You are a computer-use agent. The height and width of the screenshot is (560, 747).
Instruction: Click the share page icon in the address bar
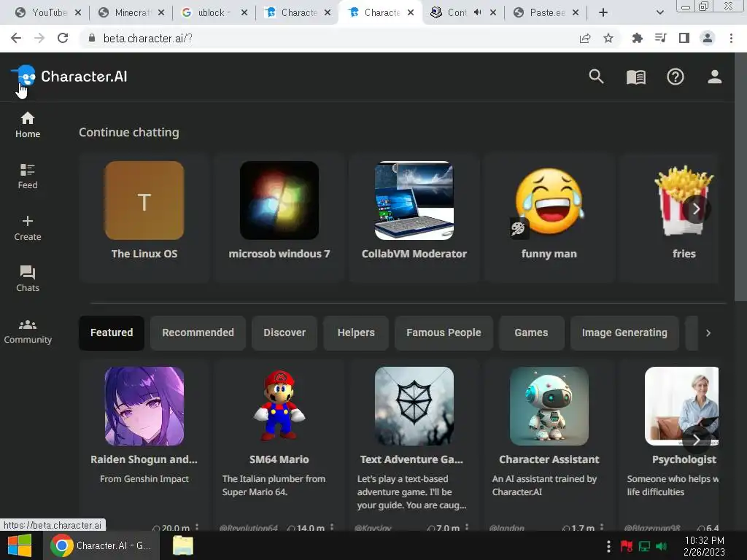585,38
